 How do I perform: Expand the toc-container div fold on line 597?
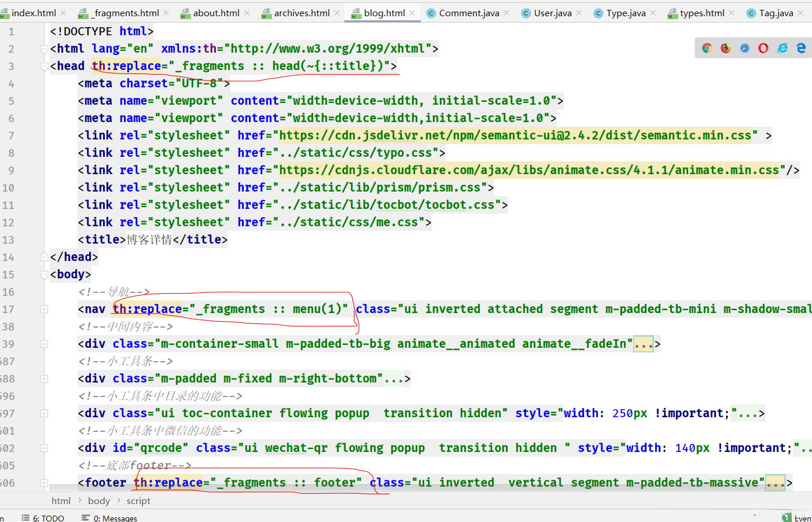(44, 414)
